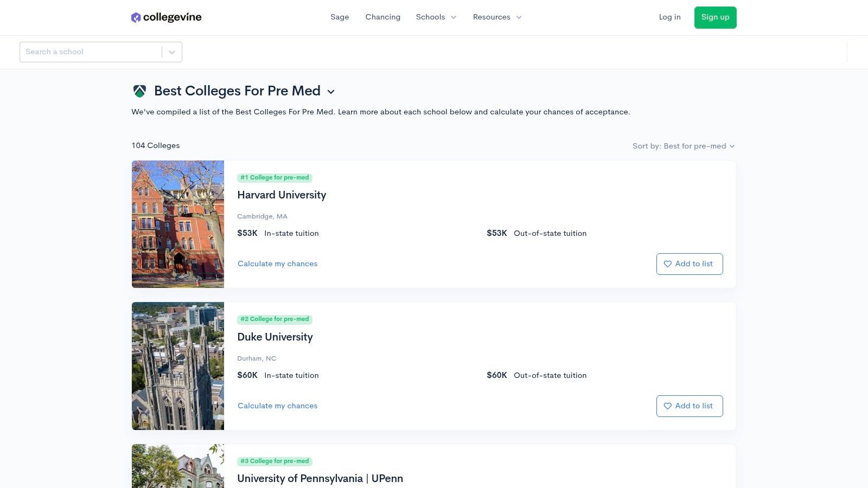Click the Log in link
The width and height of the screenshot is (868, 488).
[x=669, y=17]
